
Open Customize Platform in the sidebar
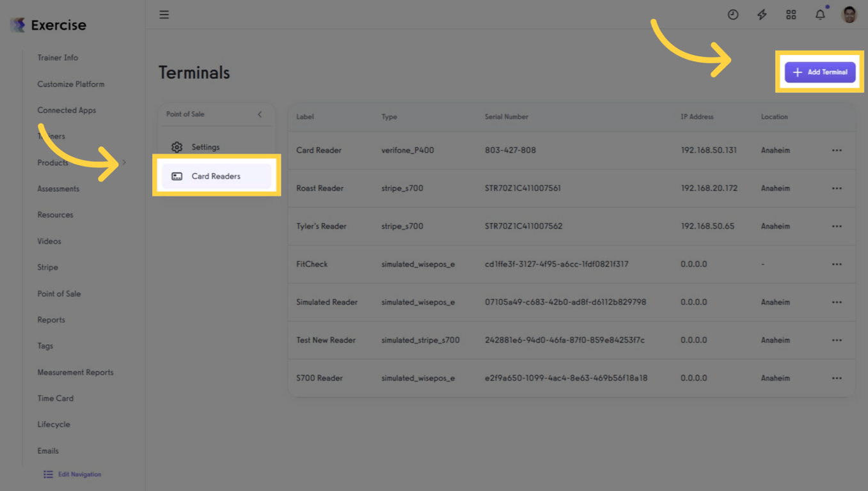tap(71, 84)
